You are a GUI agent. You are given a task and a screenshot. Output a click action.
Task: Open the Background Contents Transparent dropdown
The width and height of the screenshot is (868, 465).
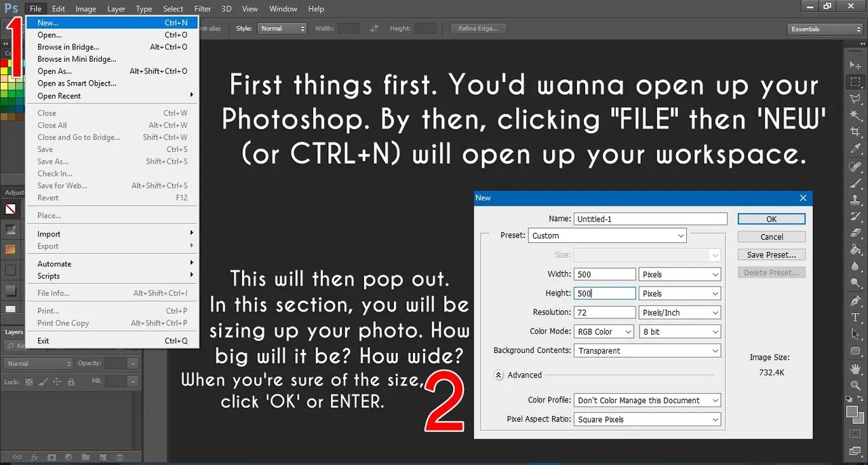click(647, 351)
